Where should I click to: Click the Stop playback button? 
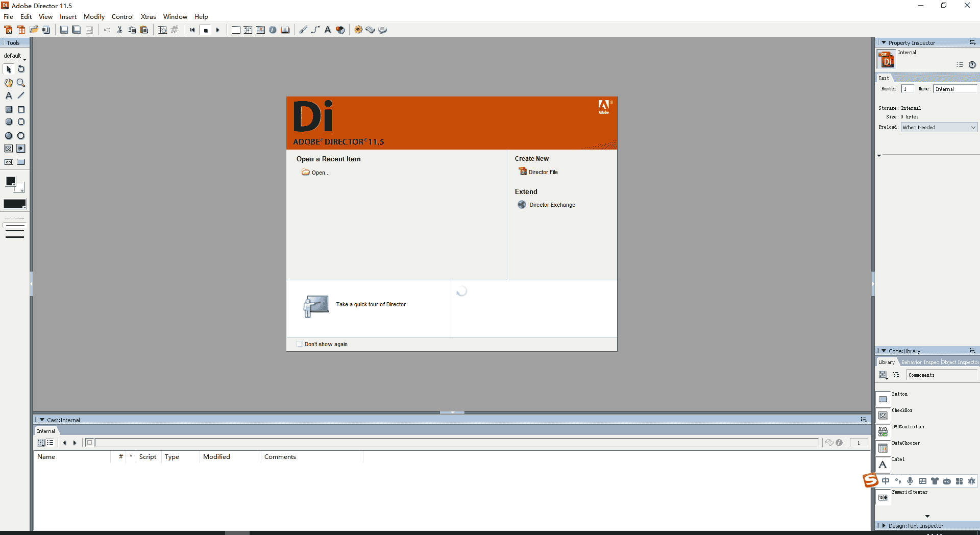pos(206,30)
